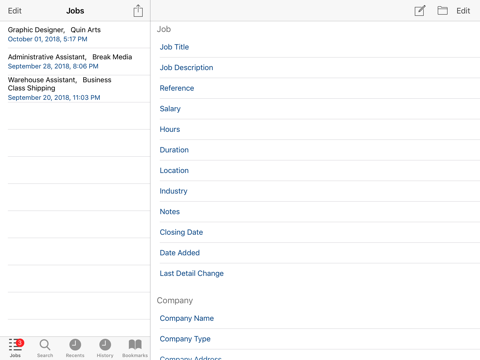Click the September 20, 2018 date text
Image resolution: width=480 pixels, height=360 pixels.
tap(54, 98)
